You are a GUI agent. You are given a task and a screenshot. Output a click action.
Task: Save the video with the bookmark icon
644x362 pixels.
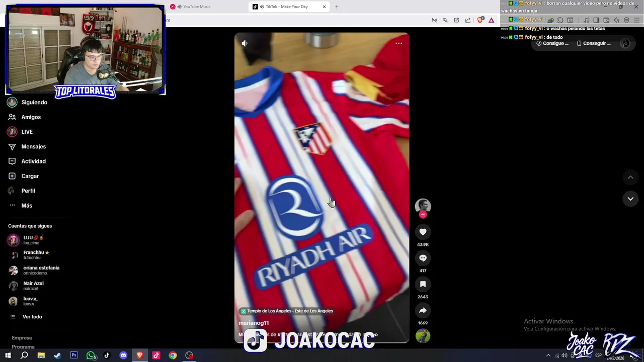pos(423,284)
